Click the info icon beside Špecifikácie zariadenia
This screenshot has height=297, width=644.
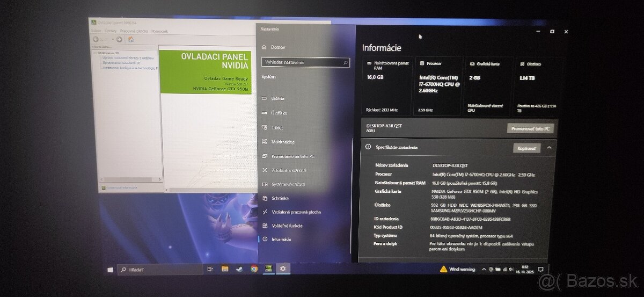[x=369, y=147]
